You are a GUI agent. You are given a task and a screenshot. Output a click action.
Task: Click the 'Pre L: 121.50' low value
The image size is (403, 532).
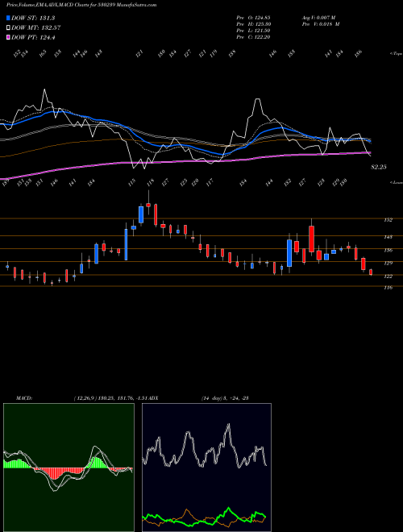click(253, 31)
